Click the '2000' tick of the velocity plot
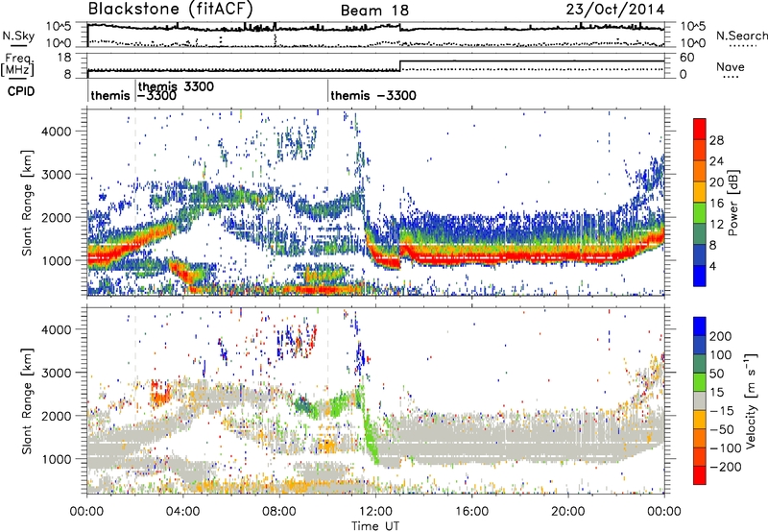 tap(57, 416)
